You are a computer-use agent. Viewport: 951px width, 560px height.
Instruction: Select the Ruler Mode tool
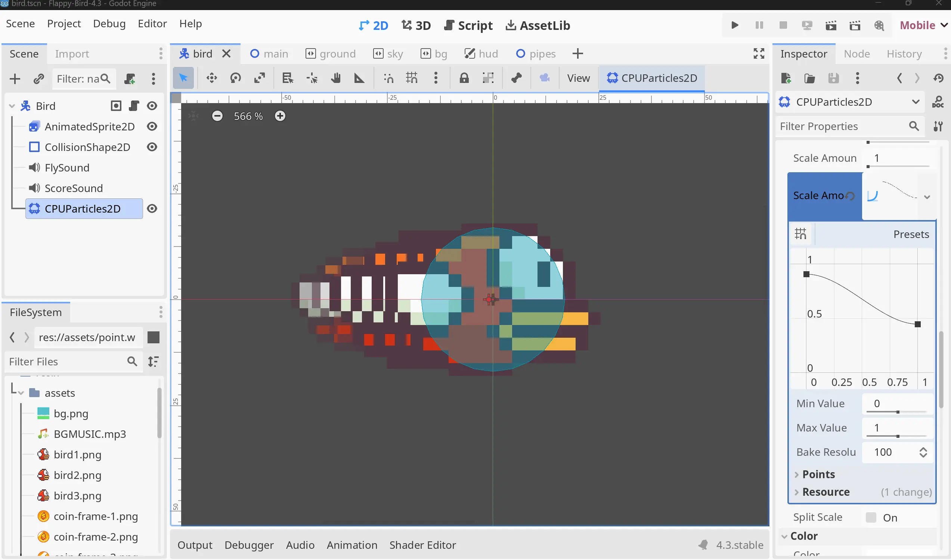pos(359,78)
